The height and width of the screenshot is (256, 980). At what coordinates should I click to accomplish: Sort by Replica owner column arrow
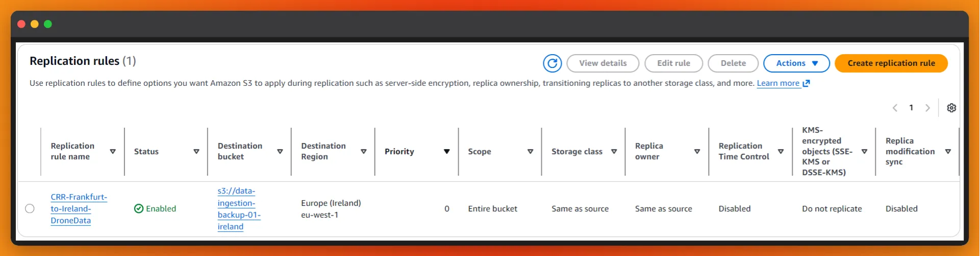697,152
